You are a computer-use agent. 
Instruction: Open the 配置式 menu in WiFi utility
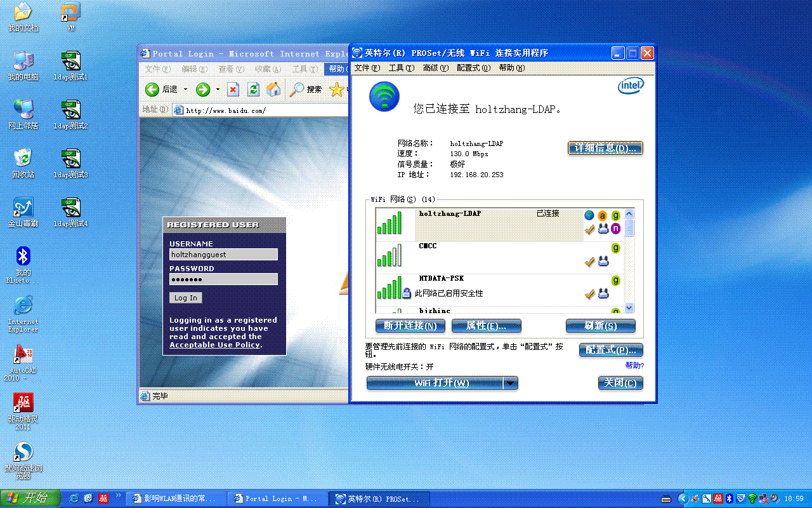point(473,68)
